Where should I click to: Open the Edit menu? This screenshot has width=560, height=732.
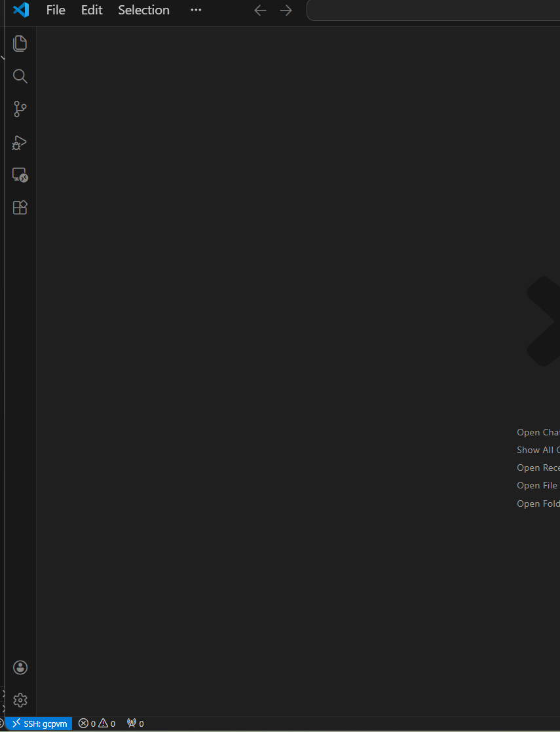(x=92, y=10)
